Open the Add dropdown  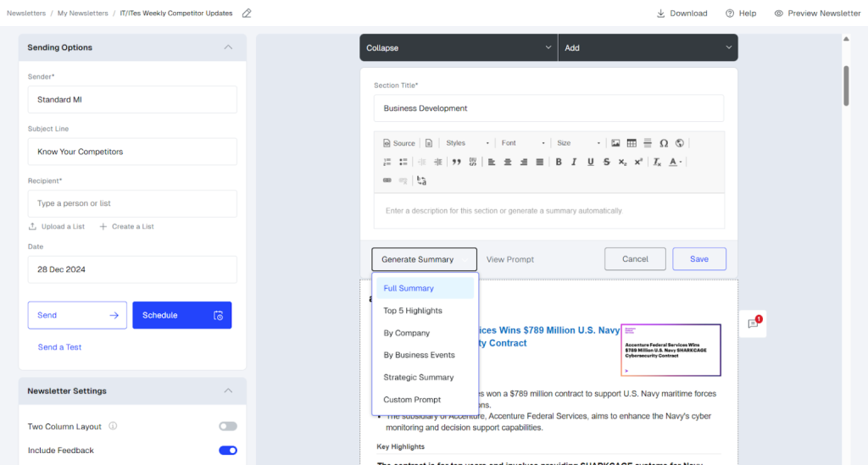coord(648,48)
